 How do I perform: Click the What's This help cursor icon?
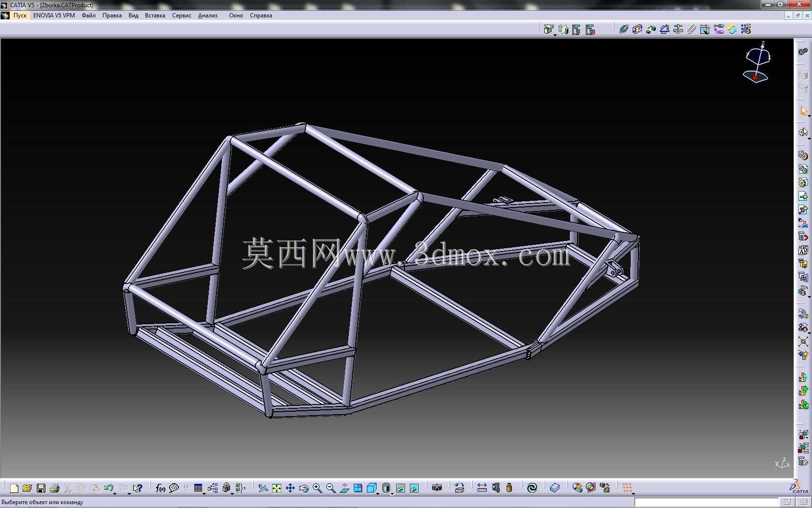pyautogui.click(x=138, y=488)
